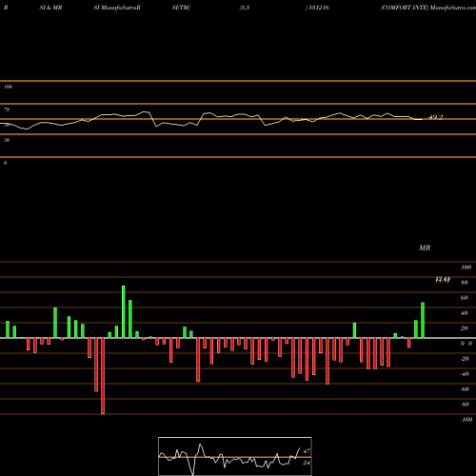Viewport: 476px width, 476px height.
Task: Click the 70 level label on RSI panel
Action: point(7,109)
